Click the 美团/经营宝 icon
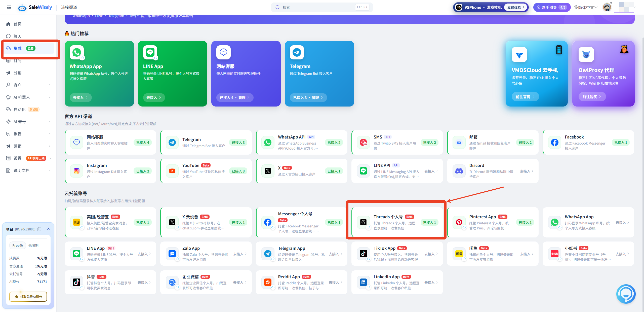The image size is (644, 312). coord(77,222)
